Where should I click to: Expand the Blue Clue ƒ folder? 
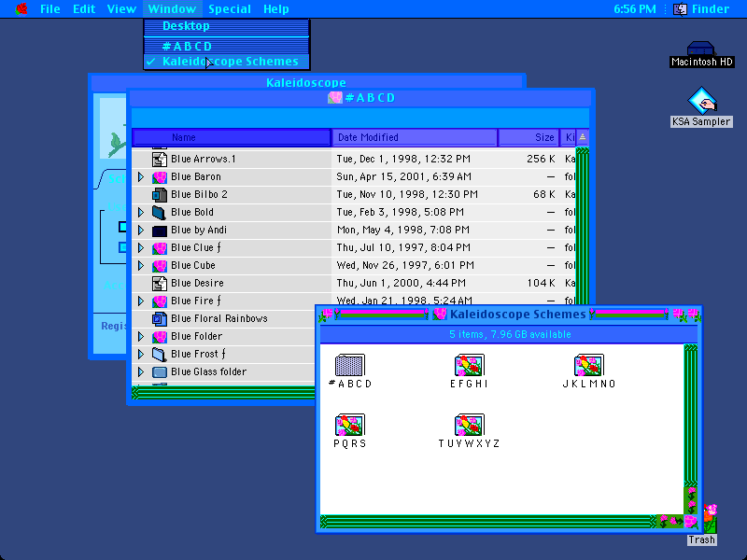(x=141, y=247)
